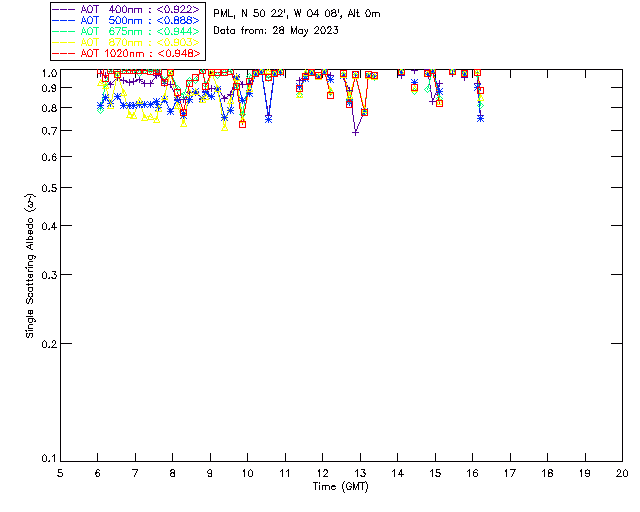Screen dimensions: 640x512
Task: Click the 0.2 y-axis tick label
Action: pos(49,344)
